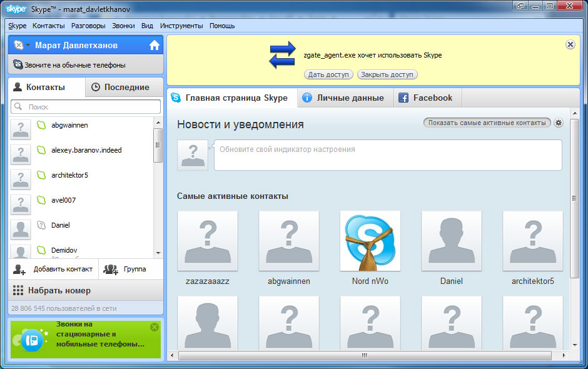Click Закрыть доступ button
Image resolution: width=588 pixels, height=369 pixels.
(387, 74)
